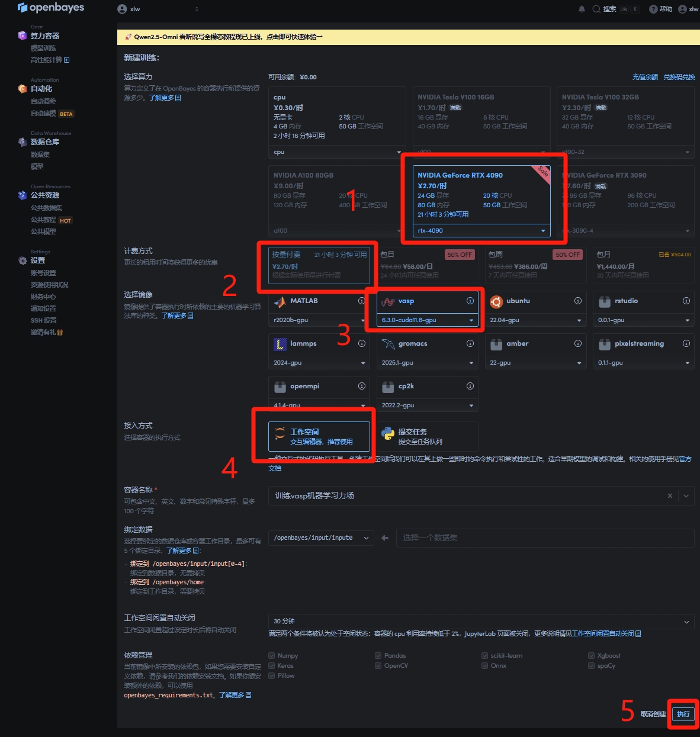Clear the 容器名称 field with the X icon
This screenshot has height=737, width=700.
point(670,496)
